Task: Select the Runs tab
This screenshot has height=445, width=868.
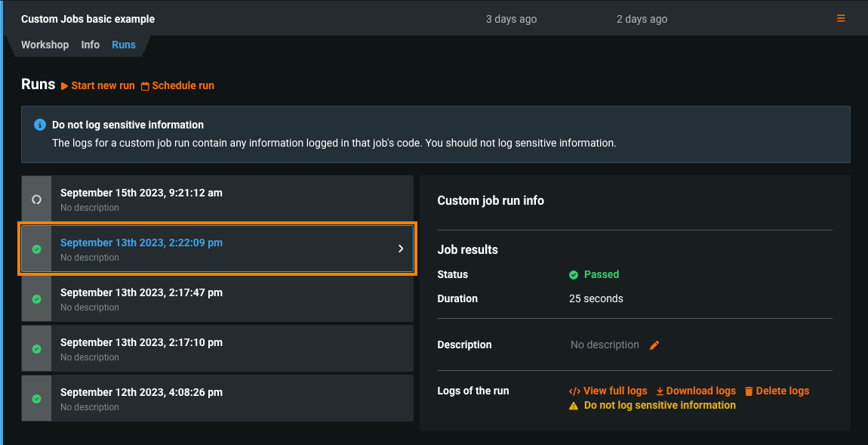Action: pos(124,45)
